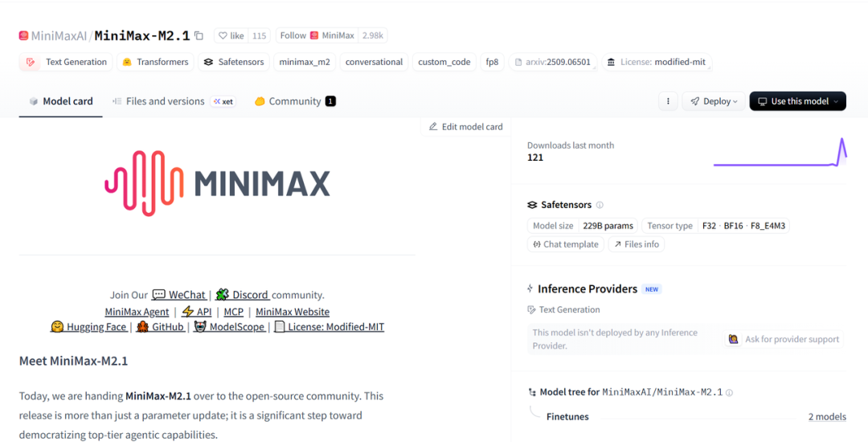This screenshot has height=442, width=868.
Task: Open the 2.98k followers count
Action: pos(373,35)
